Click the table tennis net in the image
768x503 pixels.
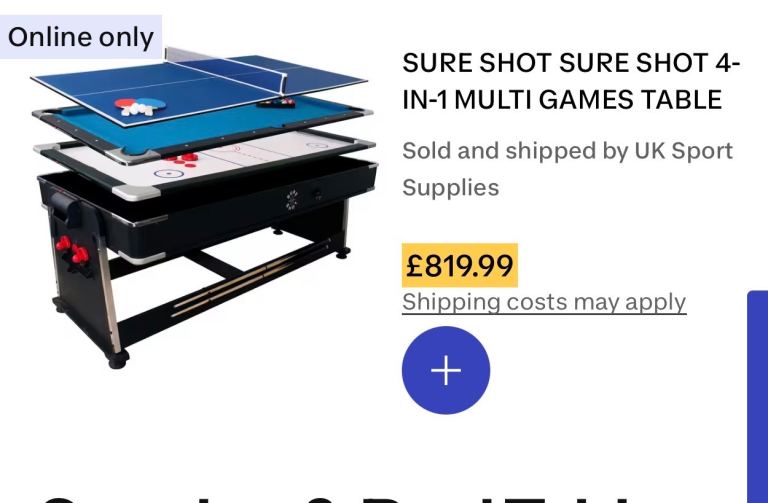pos(225,69)
